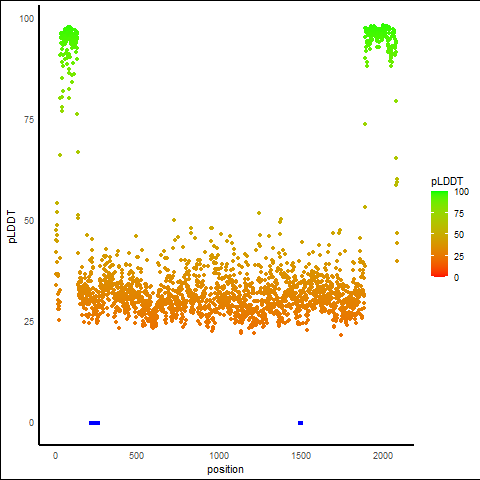Click the legend label 50

(x=459, y=235)
